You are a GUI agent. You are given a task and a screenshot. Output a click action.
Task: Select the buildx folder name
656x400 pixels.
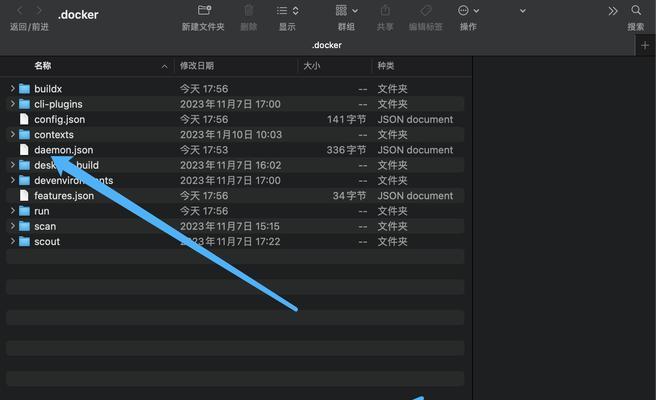pos(48,89)
